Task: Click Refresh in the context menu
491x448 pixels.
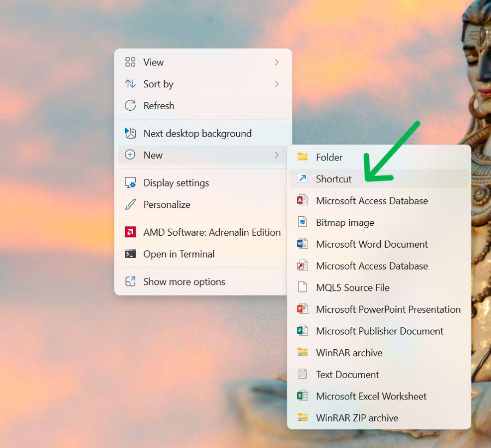Action: 160,105
